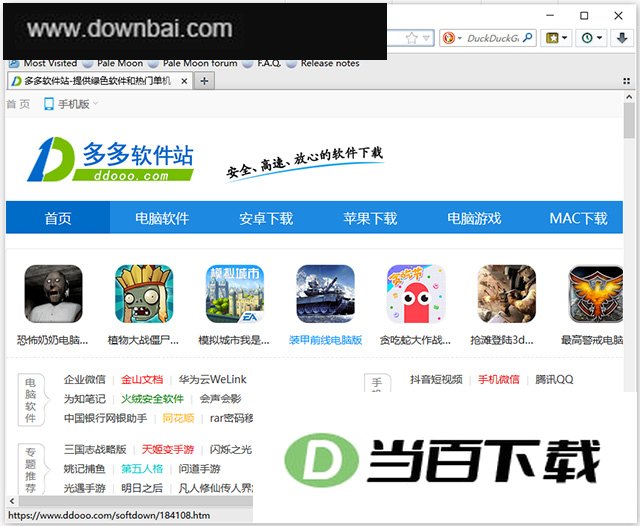This screenshot has height=526, width=640.
Task: Click the vertical scrollbar thumb
Action: 629,120
